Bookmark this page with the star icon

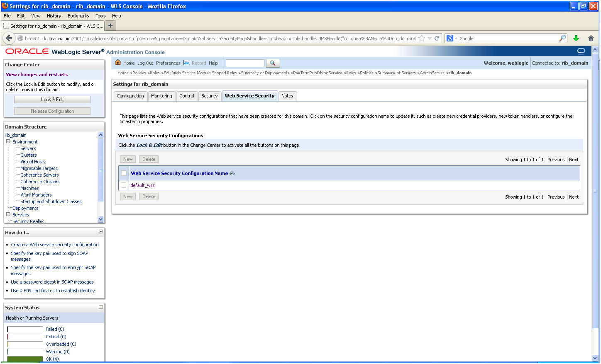tap(422, 39)
